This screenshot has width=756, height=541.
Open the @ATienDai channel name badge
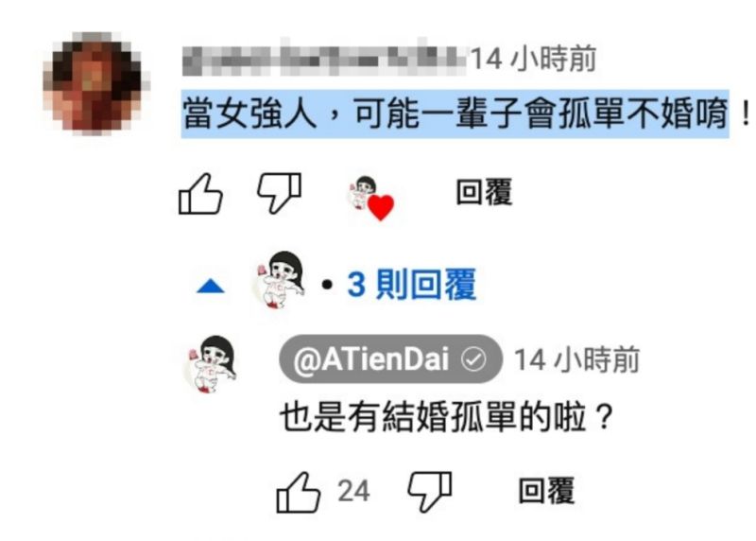[x=390, y=359]
